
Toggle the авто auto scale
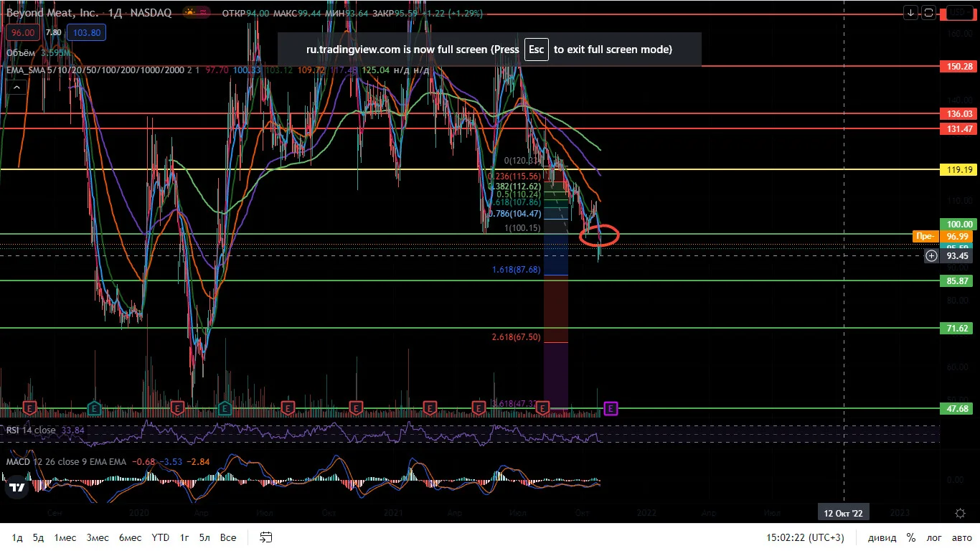[x=961, y=537]
